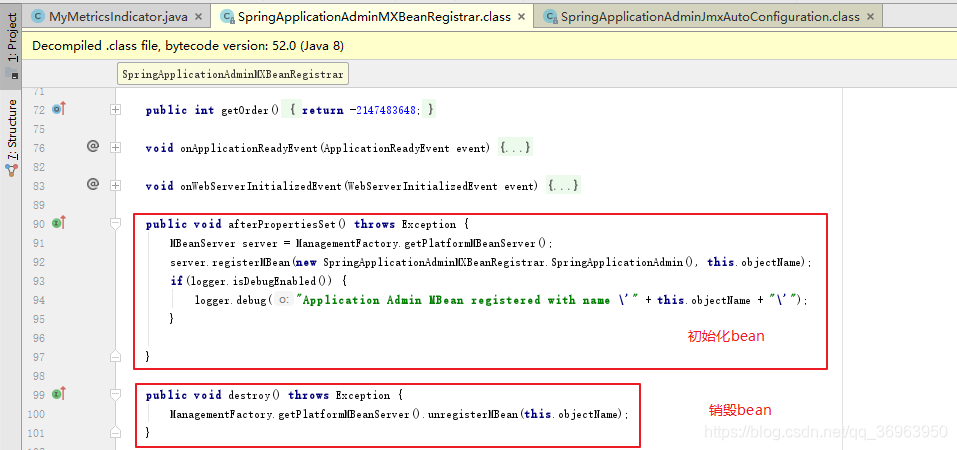Click registerMBean call on line 92
This screenshot has height=450, width=957.
coord(251,262)
